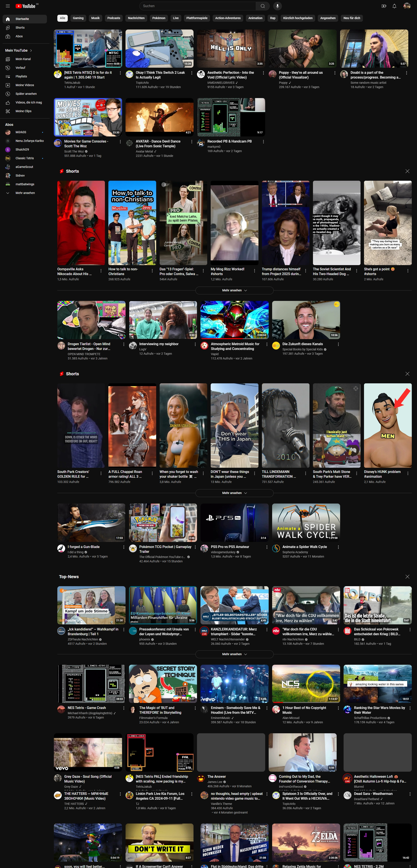This screenshot has width=417, height=868.
Task: Open options for Poppy video
Action: (x=335, y=73)
